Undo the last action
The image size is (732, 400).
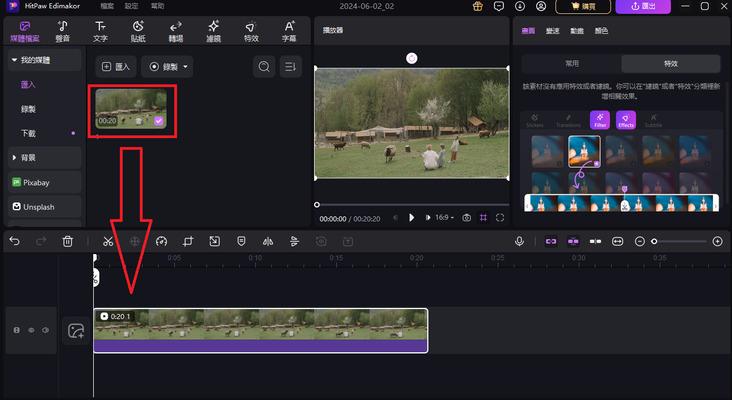[14, 241]
